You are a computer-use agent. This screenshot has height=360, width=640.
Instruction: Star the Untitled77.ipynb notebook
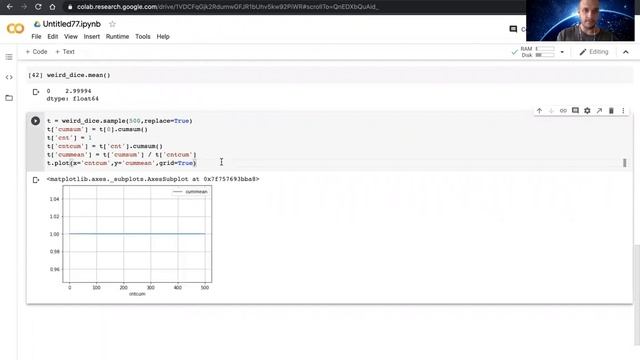[112, 24]
